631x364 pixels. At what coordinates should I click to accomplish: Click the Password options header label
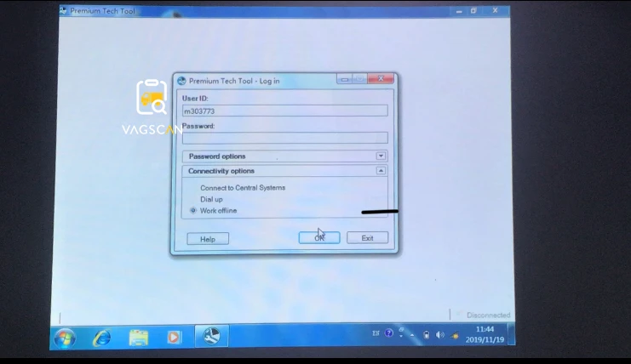click(217, 156)
